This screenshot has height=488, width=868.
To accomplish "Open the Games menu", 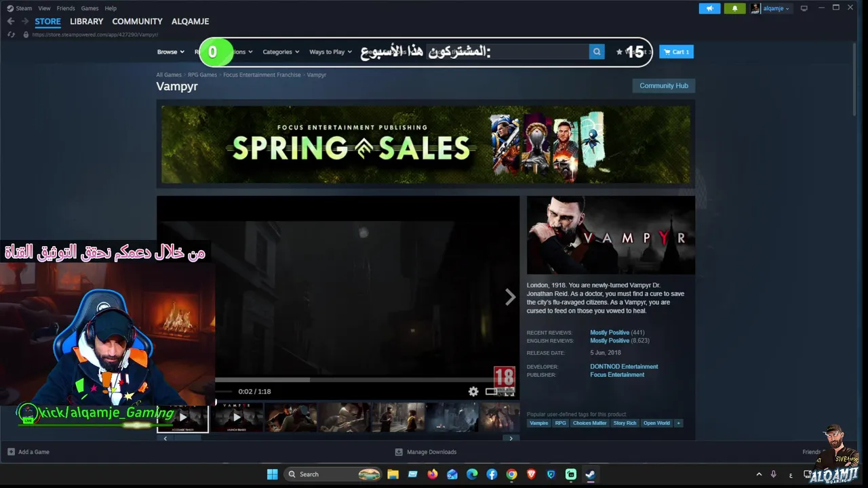I will 90,8.
